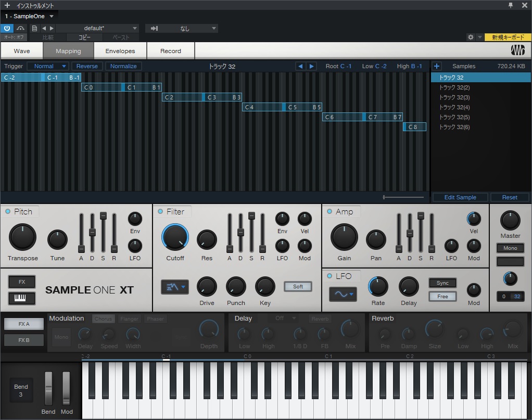Click the Bend range value field
The height and width of the screenshot is (420, 532).
[x=21, y=390]
